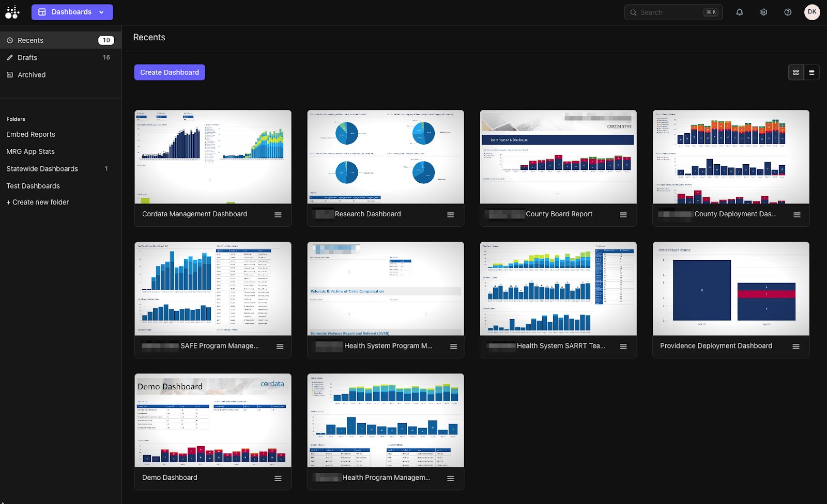This screenshot has height=504, width=827.
Task: Open the Cordata Management Dashboard options menu
Action: pyautogui.click(x=278, y=215)
